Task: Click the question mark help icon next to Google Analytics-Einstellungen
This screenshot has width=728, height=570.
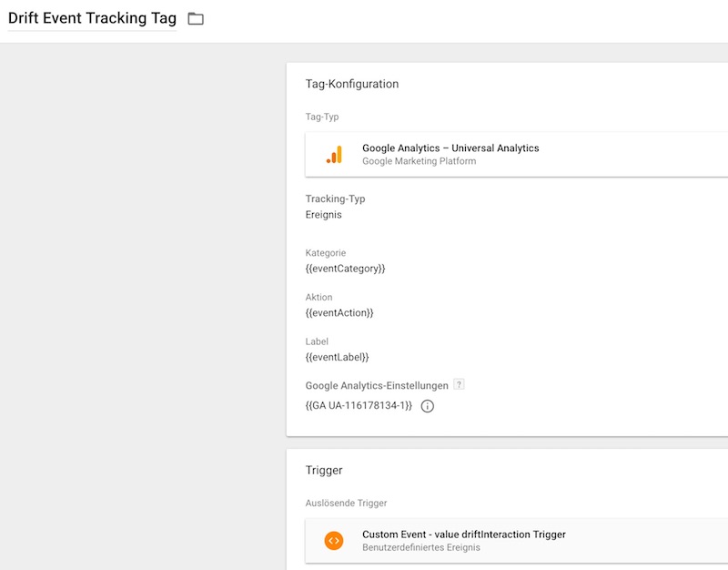Action: point(460,384)
